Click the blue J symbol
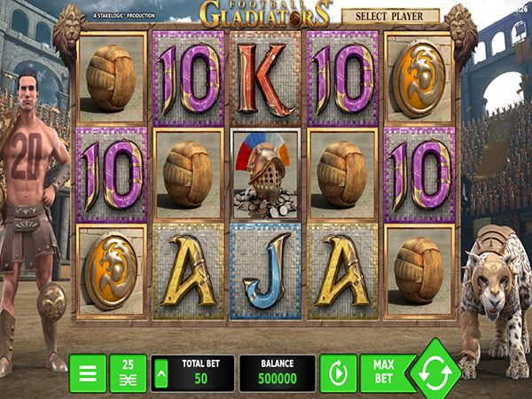532x399 pixels. point(265,271)
